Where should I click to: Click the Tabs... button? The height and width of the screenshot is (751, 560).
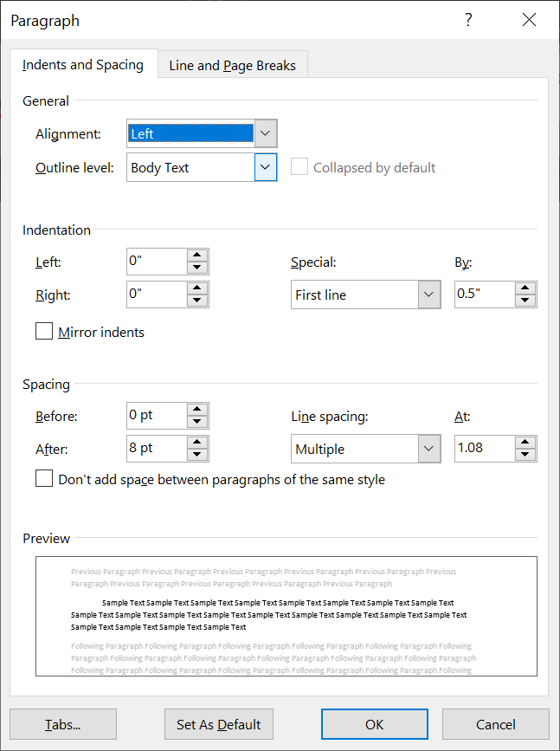point(63,724)
